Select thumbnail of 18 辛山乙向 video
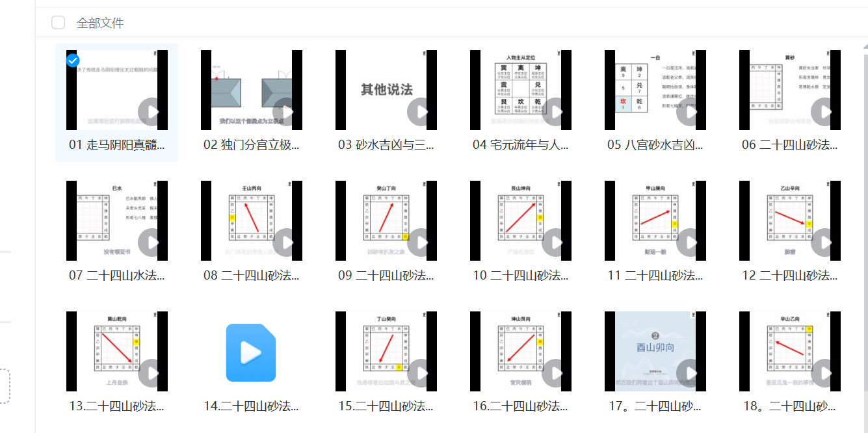This screenshot has width=868, height=433. (x=790, y=351)
